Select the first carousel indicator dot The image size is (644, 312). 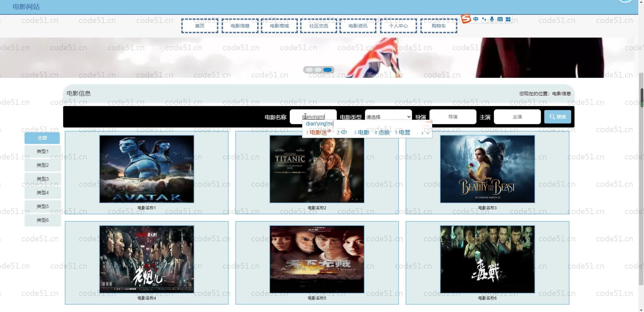point(309,70)
